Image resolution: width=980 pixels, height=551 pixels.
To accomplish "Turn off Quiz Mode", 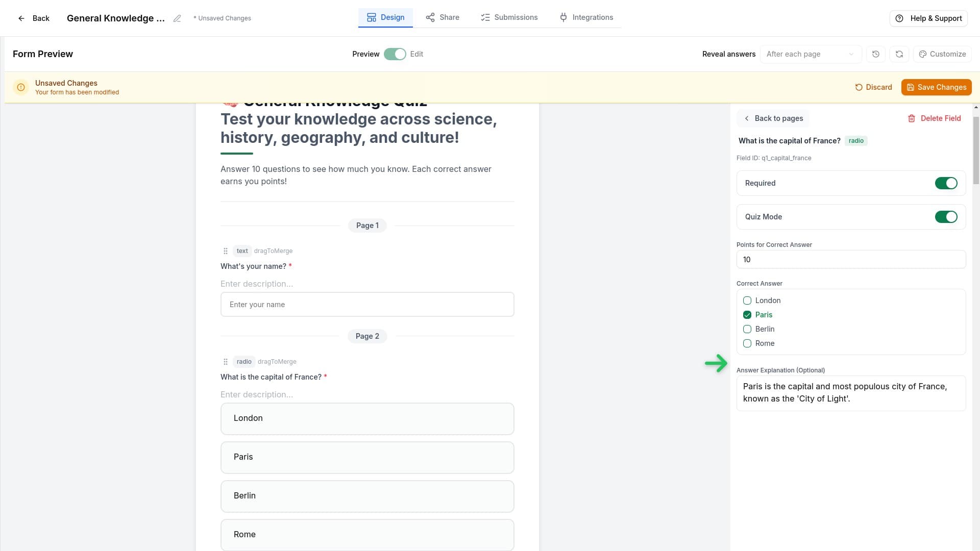I will point(946,216).
